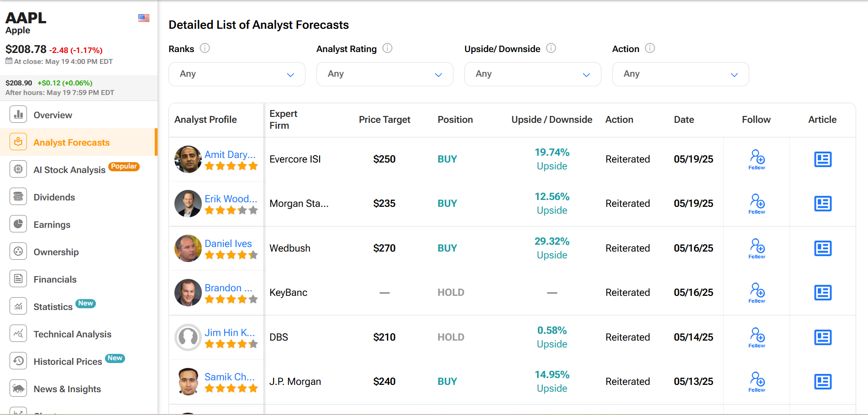
Task: Open Erik Wood... analyst profile link
Action: click(231, 199)
